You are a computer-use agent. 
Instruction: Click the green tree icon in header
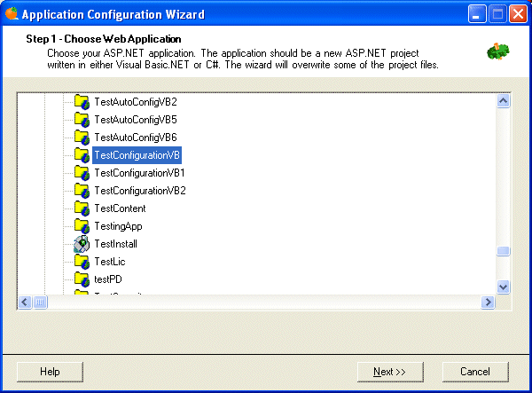pos(498,51)
